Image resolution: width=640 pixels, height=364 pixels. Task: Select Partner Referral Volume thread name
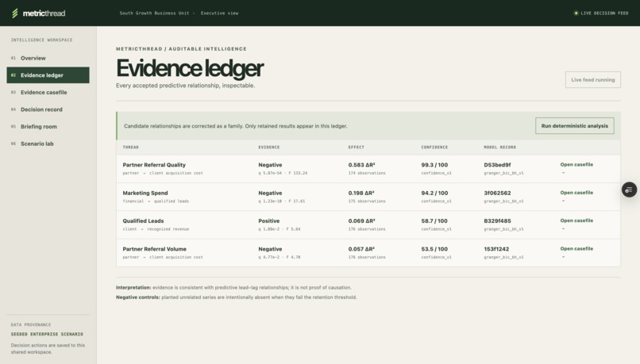tap(154, 249)
